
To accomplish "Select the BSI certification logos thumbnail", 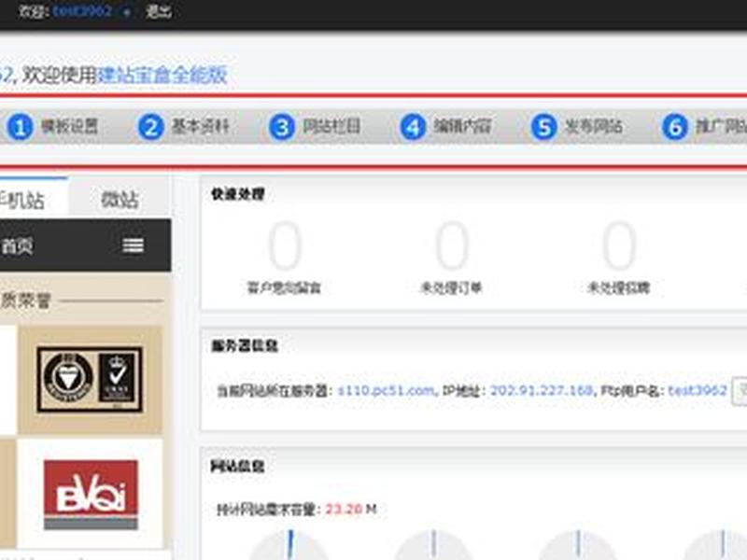I will click(90, 380).
